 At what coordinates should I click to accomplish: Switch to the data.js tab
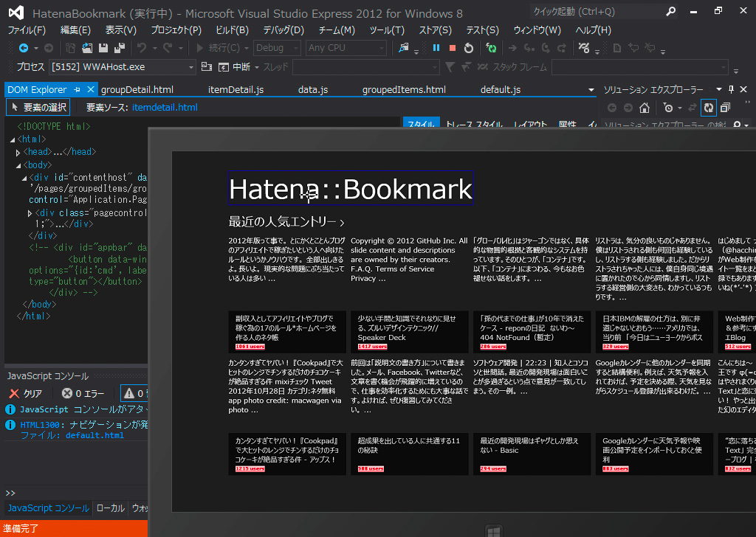(313, 89)
